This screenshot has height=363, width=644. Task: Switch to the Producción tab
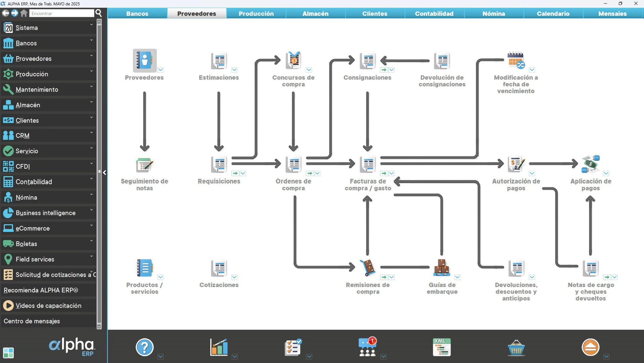256,13
